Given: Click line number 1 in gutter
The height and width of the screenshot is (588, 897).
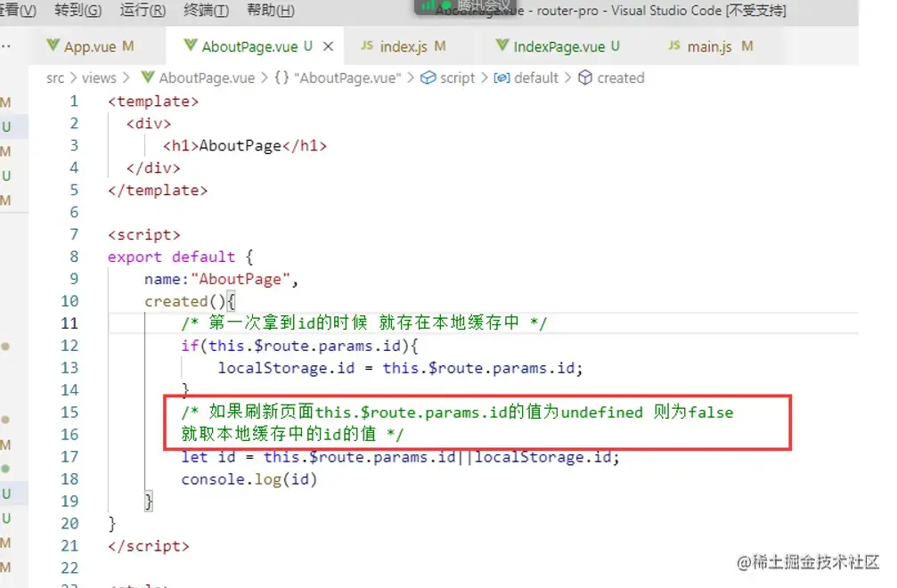Looking at the screenshot, I should pos(74,102).
